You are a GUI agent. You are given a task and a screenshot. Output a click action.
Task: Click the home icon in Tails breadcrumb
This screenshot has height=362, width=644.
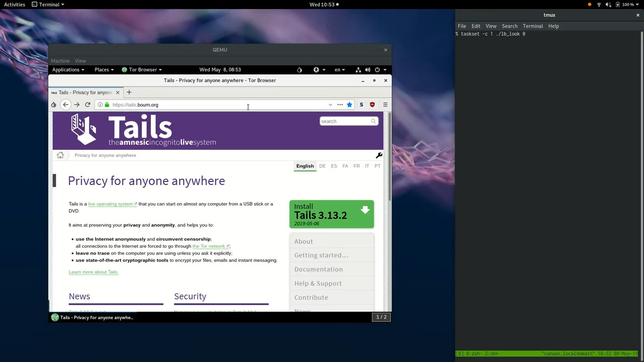(60, 155)
